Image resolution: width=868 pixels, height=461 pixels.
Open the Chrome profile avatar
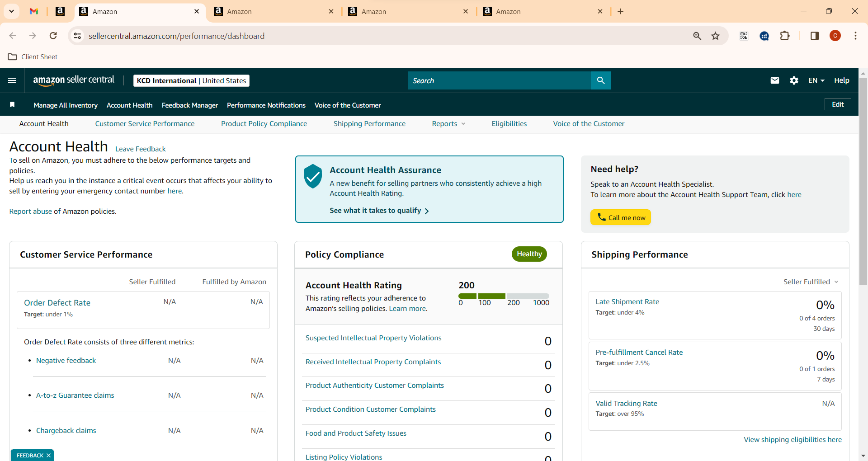pos(835,36)
